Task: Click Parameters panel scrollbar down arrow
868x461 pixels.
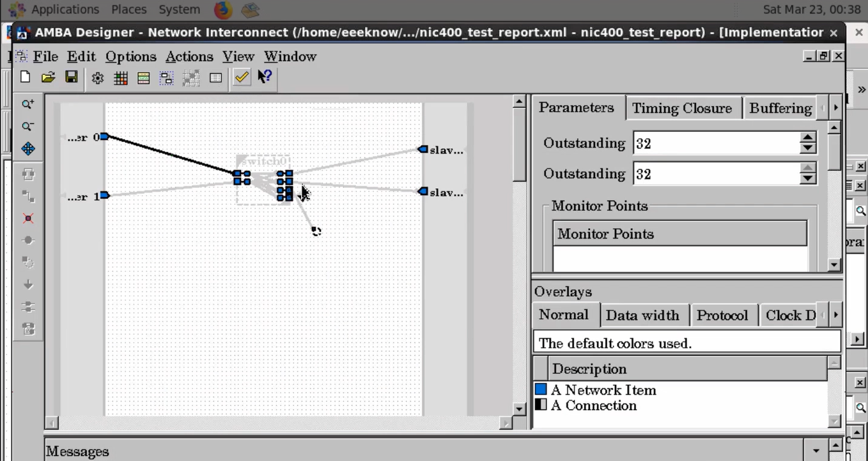Action: pyautogui.click(x=834, y=264)
